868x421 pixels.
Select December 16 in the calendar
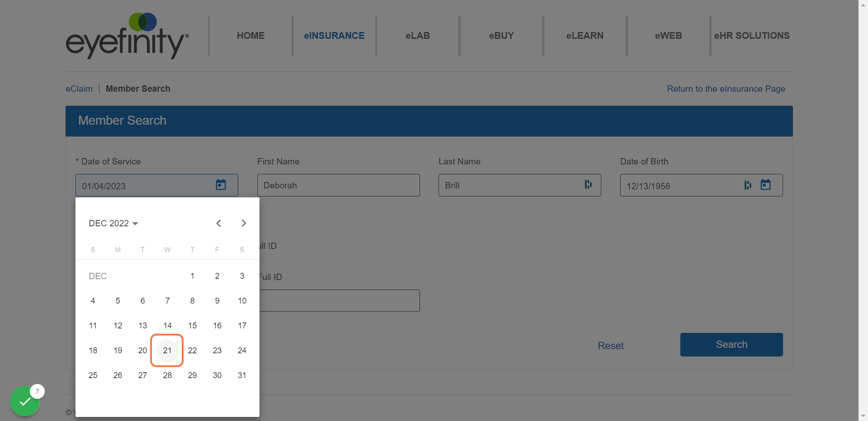click(x=217, y=326)
